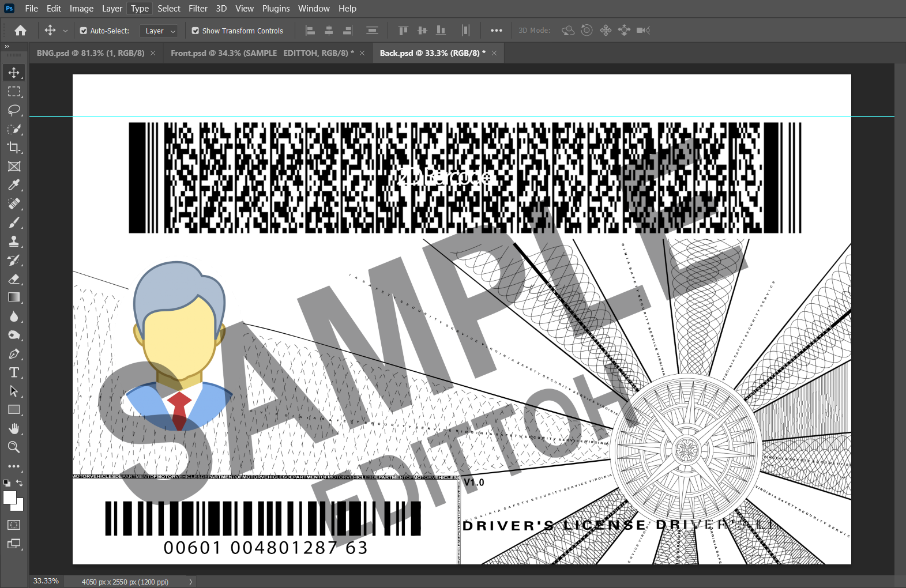Open more align options three-dots
The image size is (906, 588).
(x=497, y=31)
